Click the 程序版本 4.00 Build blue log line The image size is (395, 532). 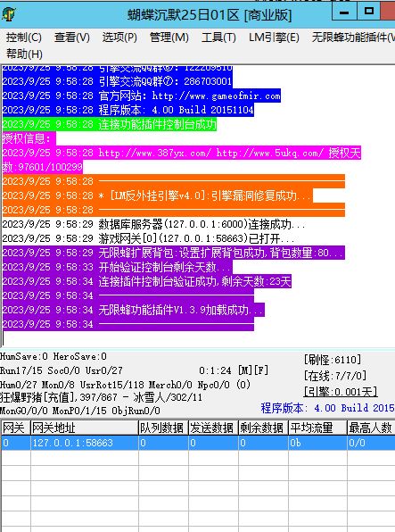pos(128,110)
